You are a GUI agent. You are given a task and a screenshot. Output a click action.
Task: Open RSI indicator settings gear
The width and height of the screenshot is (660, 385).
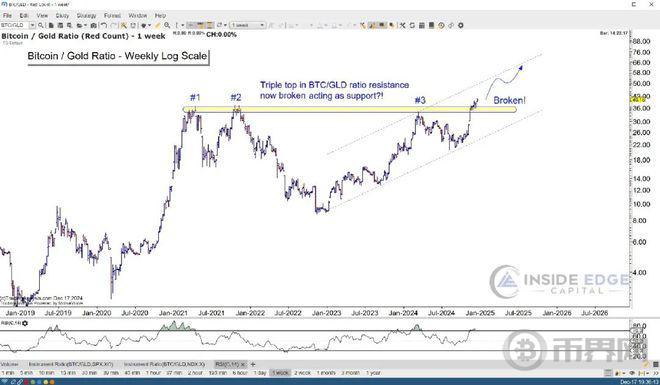(x=25, y=323)
